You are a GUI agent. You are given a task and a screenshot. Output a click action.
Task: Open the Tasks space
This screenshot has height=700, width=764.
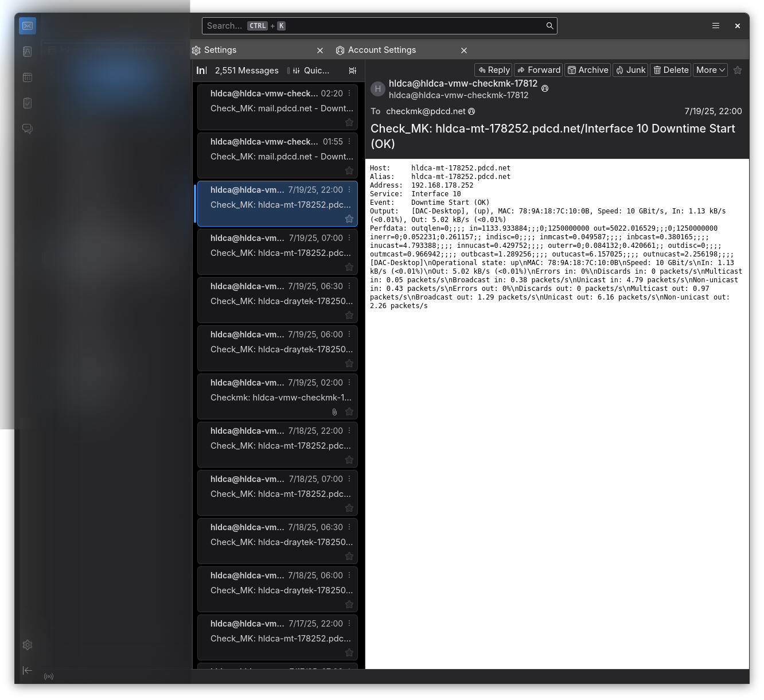[x=27, y=103]
